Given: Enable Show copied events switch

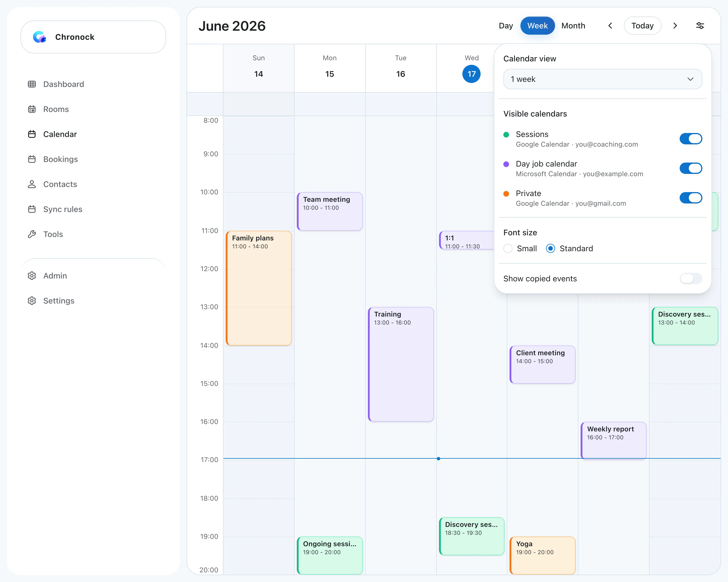Looking at the screenshot, I should 690,279.
